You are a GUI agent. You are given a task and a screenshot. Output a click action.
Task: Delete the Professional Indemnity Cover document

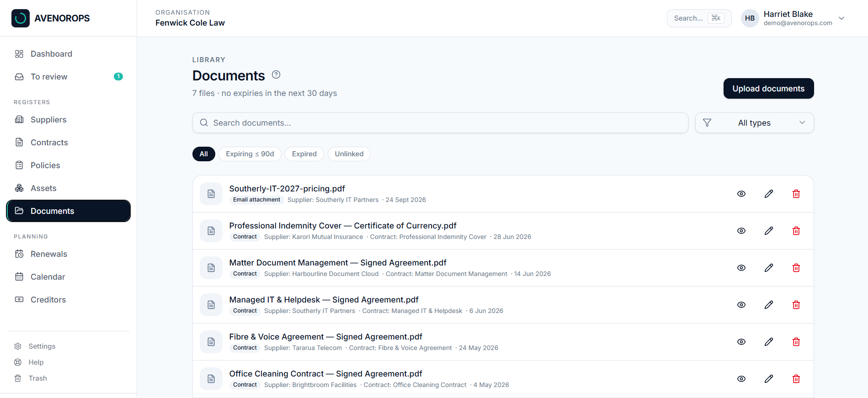click(796, 231)
